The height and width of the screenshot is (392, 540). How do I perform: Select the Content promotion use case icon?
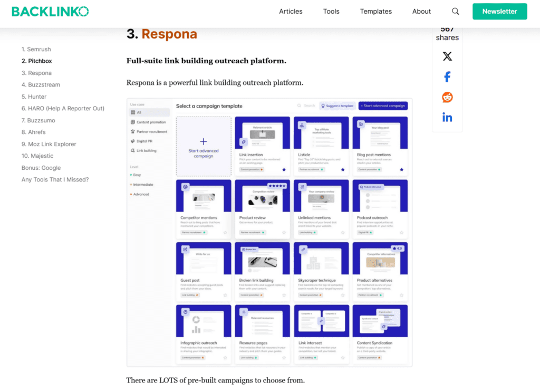pos(133,122)
